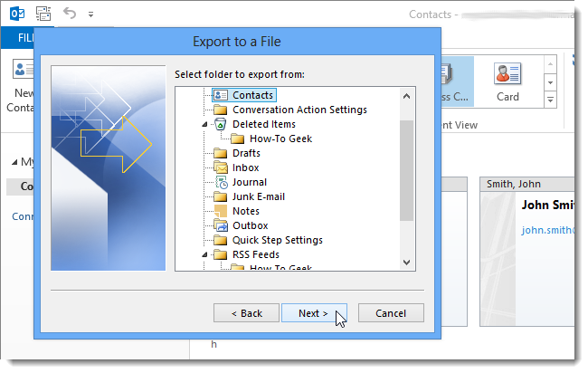The height and width of the screenshot is (373, 588).
Task: Select How-To Geek folder under Deleted Items
Action: tap(280, 139)
